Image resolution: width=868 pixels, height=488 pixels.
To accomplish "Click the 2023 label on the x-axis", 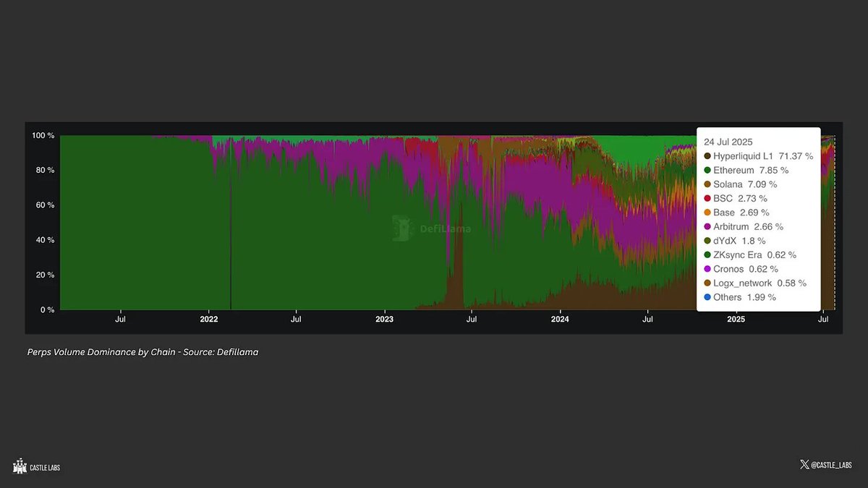I will point(384,319).
